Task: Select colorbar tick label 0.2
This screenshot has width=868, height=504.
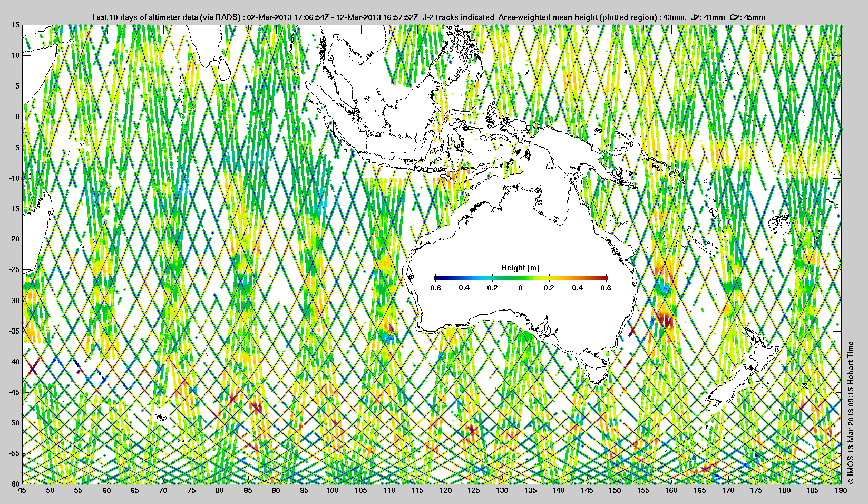Action: (549, 288)
